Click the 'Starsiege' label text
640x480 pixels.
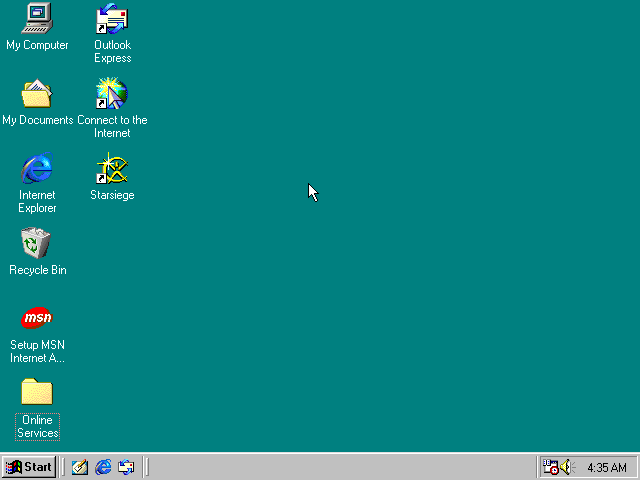[112, 195]
